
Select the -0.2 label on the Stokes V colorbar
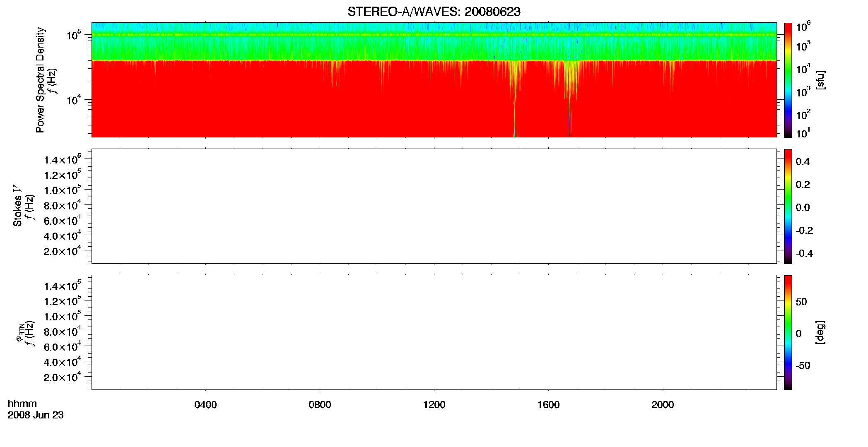pyautogui.click(x=804, y=231)
